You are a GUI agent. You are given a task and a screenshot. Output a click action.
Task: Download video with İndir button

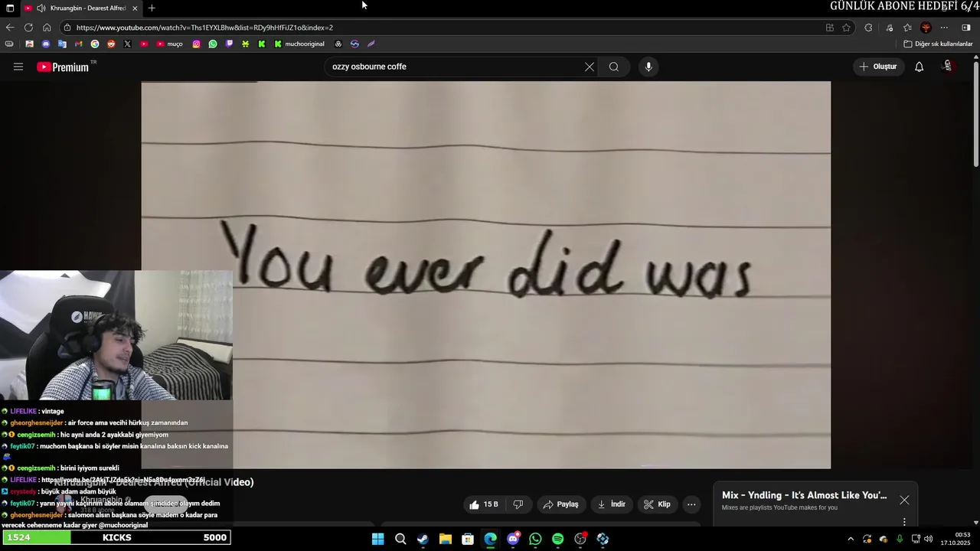coord(612,504)
